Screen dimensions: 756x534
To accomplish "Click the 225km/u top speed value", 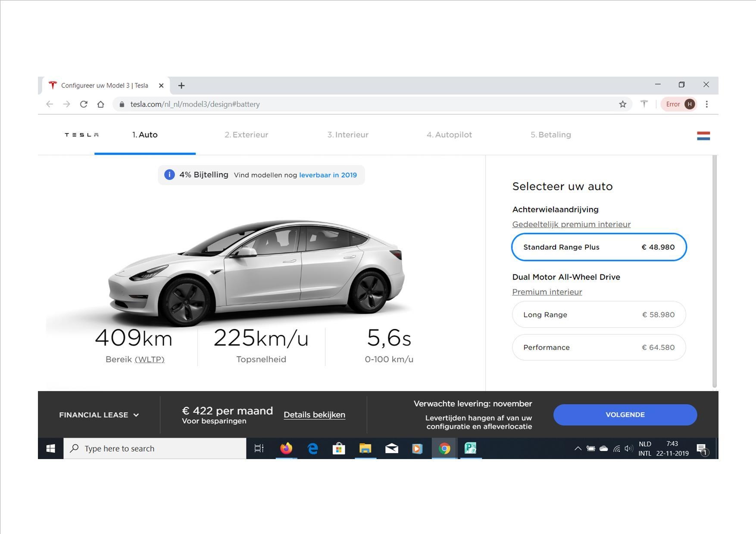I will click(261, 338).
